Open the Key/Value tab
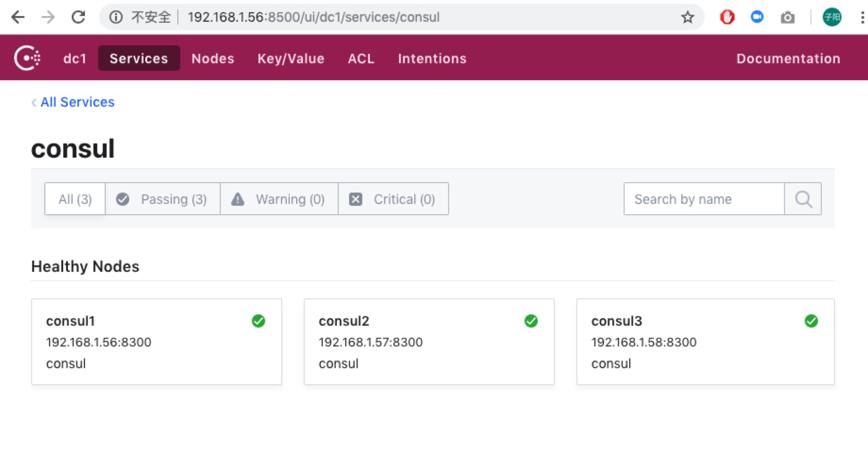 [291, 59]
